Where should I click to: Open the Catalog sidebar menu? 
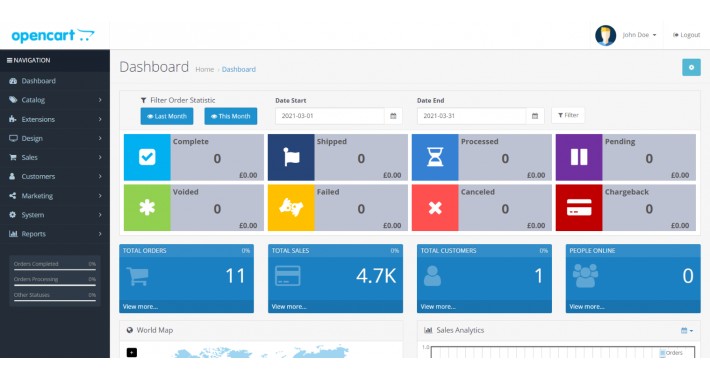tap(55, 100)
